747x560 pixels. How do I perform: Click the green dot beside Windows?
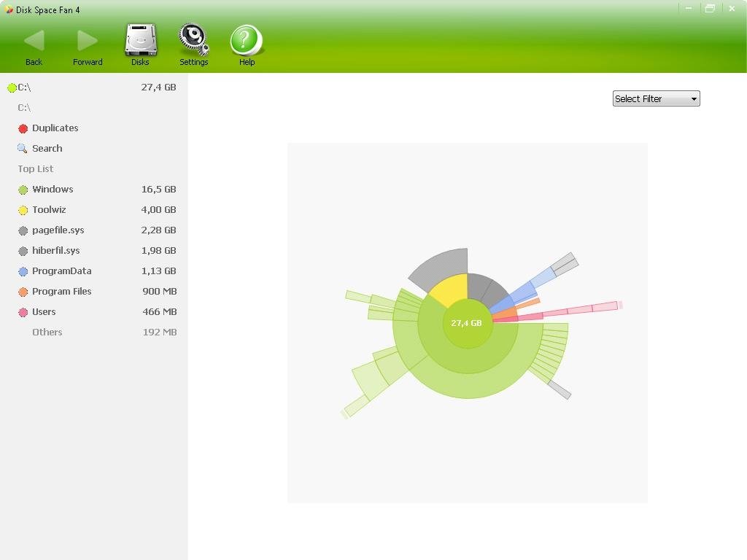pos(23,190)
